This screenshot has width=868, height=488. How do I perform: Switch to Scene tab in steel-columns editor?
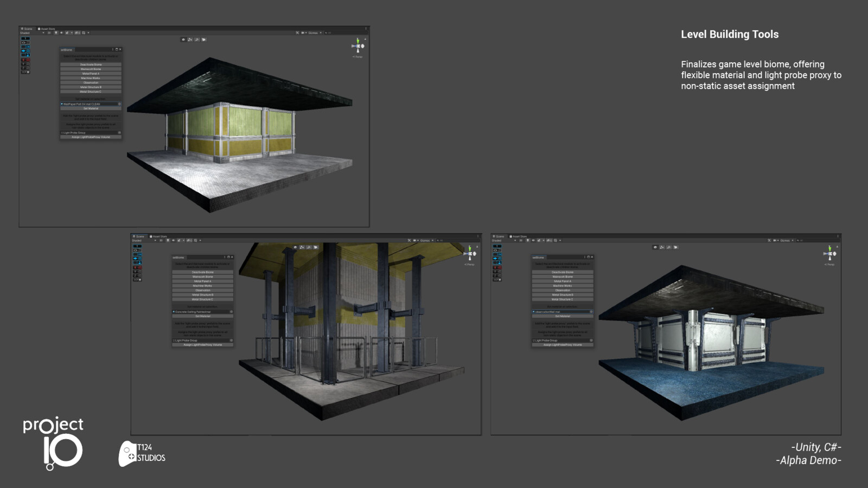(139, 236)
